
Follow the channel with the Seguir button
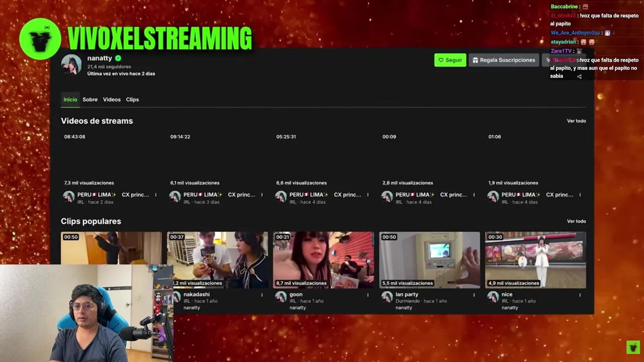point(450,60)
